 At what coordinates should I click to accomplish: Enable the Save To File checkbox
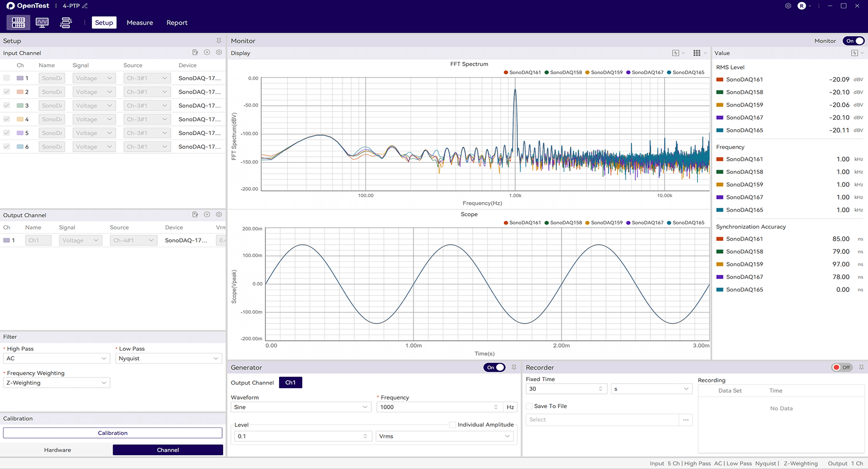pyautogui.click(x=529, y=406)
